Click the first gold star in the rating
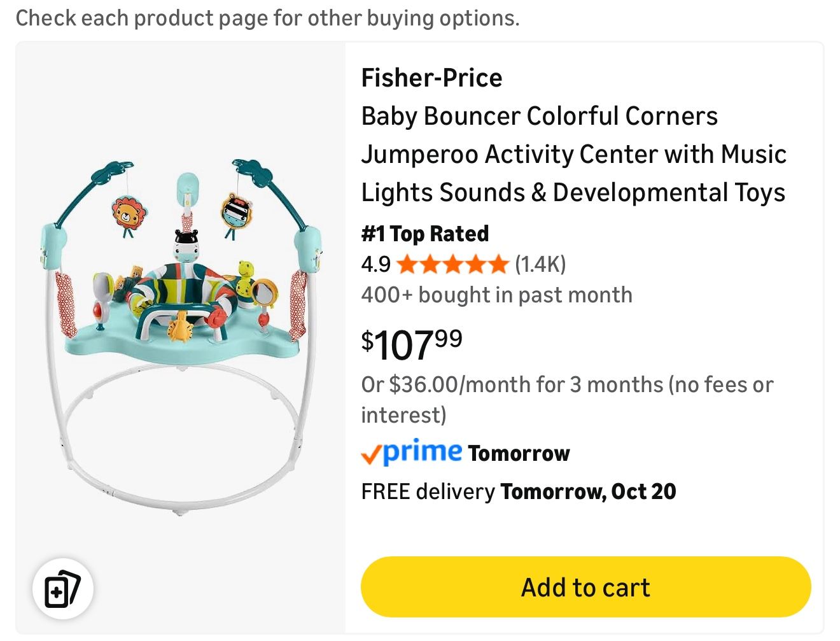This screenshot has height=641, width=840. click(407, 264)
